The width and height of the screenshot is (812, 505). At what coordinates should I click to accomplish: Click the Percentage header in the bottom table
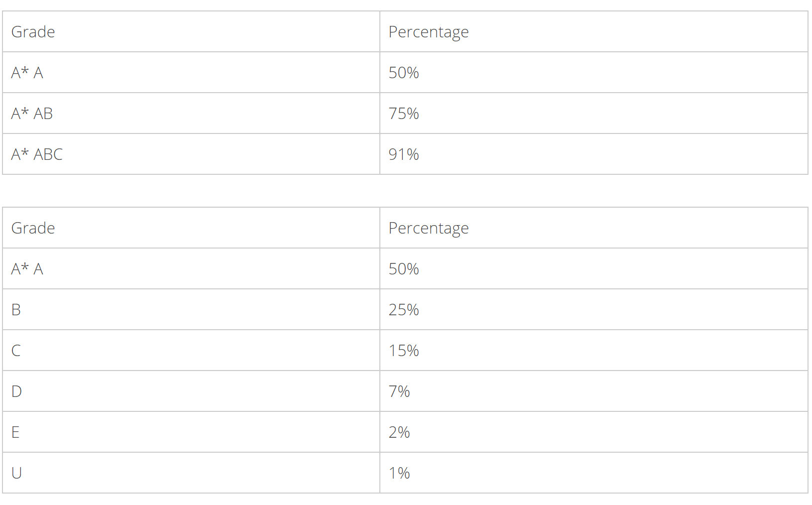coord(428,228)
